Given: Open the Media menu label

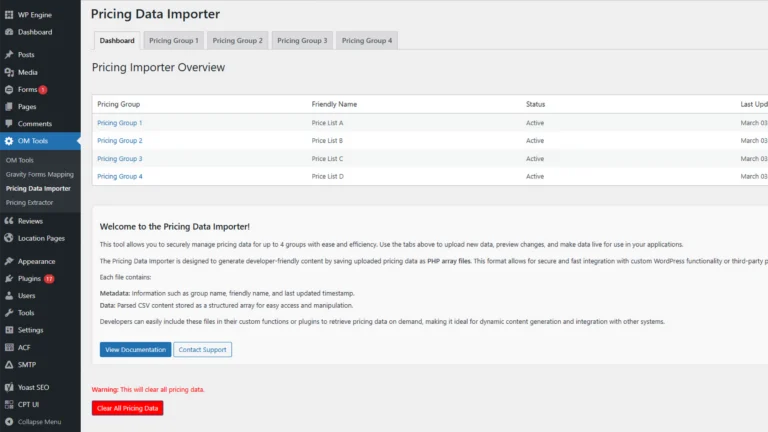Looking at the screenshot, I should click(x=27, y=72).
